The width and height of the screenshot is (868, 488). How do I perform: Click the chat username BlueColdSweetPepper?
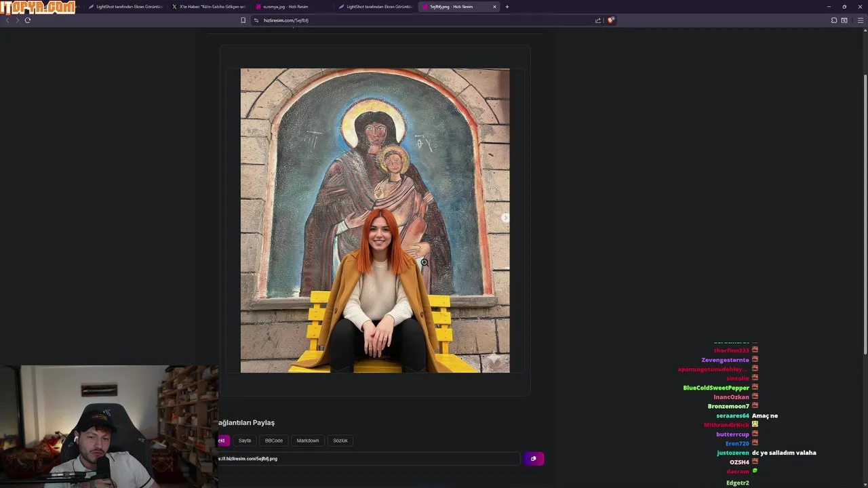coord(716,388)
